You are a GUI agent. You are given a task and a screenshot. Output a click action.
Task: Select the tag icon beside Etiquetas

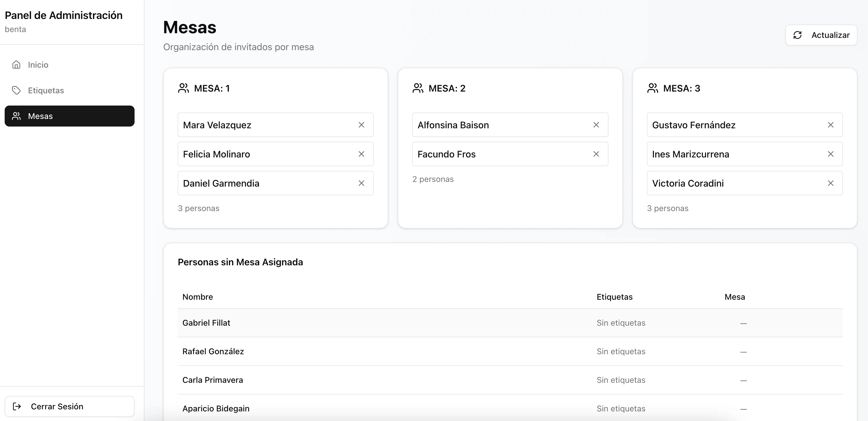[x=17, y=90]
